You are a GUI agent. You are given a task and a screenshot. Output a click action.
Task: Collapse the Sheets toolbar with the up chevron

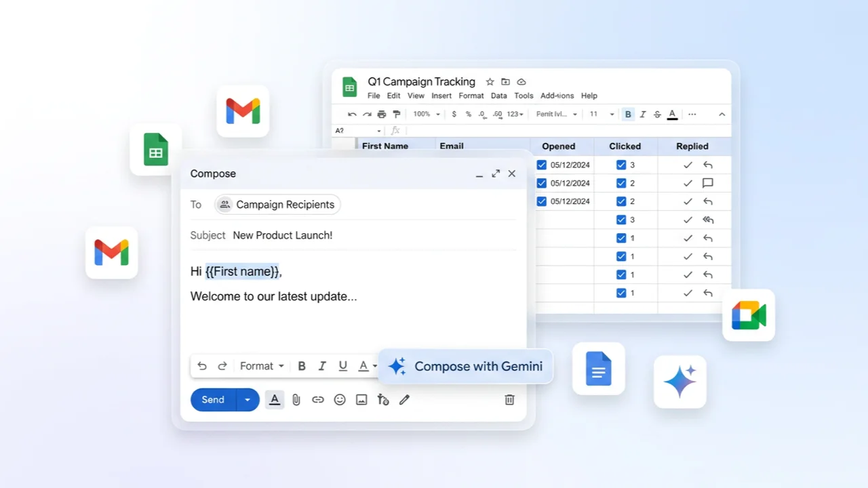(x=722, y=115)
